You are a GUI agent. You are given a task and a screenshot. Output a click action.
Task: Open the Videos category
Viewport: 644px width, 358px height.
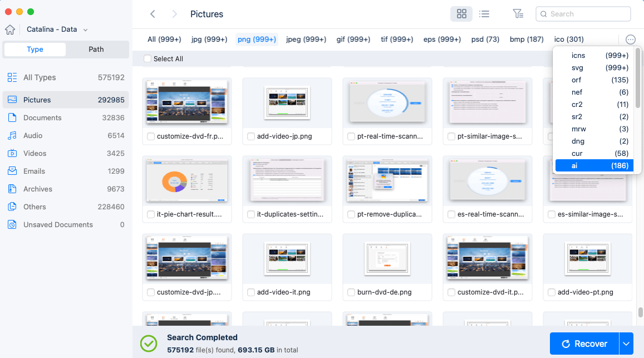[x=66, y=153]
